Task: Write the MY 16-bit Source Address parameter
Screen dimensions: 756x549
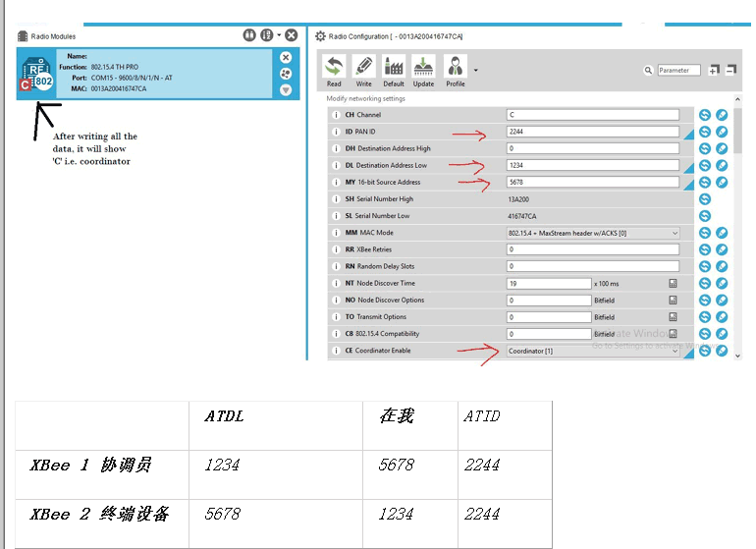Action: tap(722, 183)
